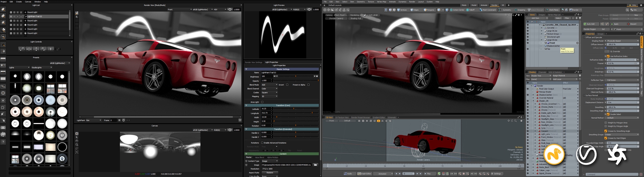Switch to the Model layout tab
Screen dimensions: 644x177
[474, 5]
